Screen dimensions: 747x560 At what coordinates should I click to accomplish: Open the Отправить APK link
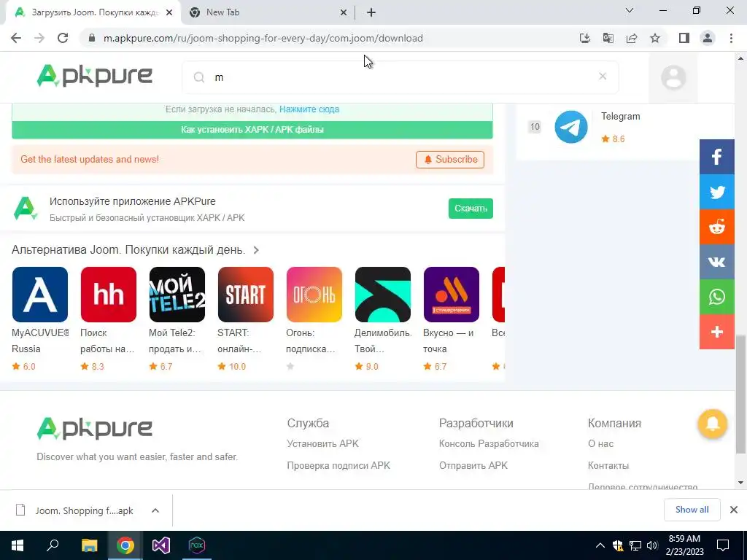point(473,466)
